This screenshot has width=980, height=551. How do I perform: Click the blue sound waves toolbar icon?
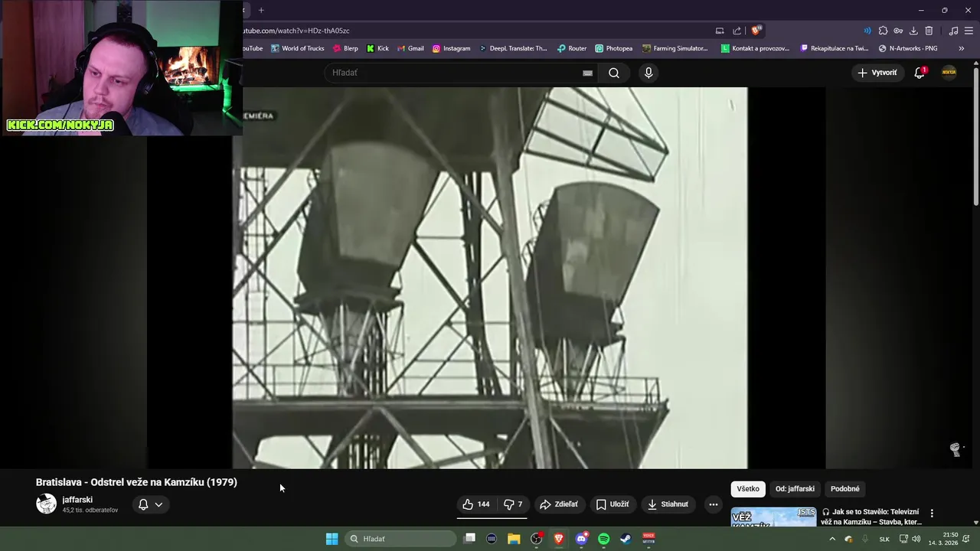867,31
